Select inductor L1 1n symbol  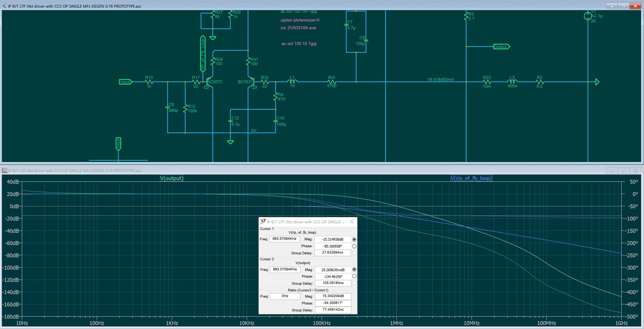tap(292, 82)
